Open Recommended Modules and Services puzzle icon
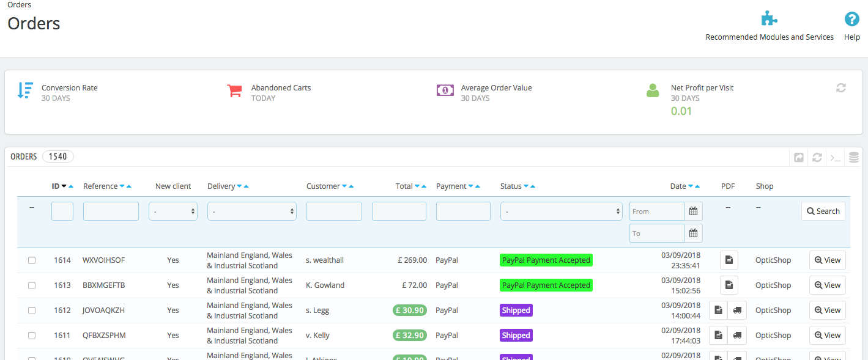868x360 pixels. click(x=769, y=19)
